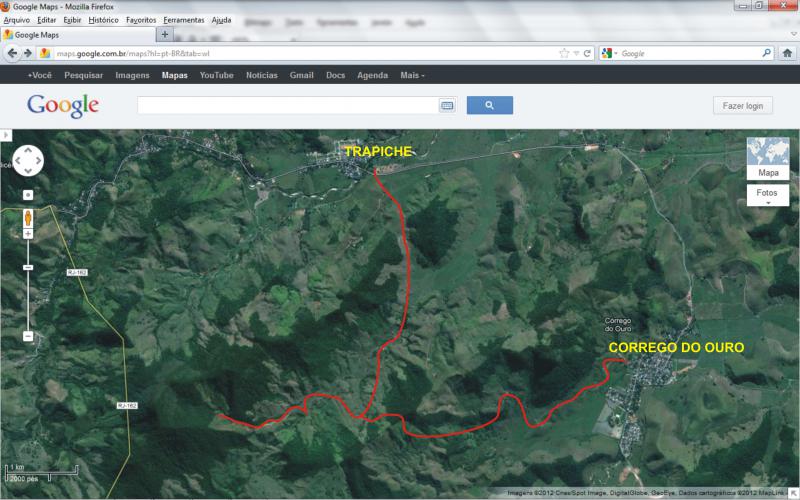Click the upper RJ-162 road label
800x500 pixels.
[77, 272]
